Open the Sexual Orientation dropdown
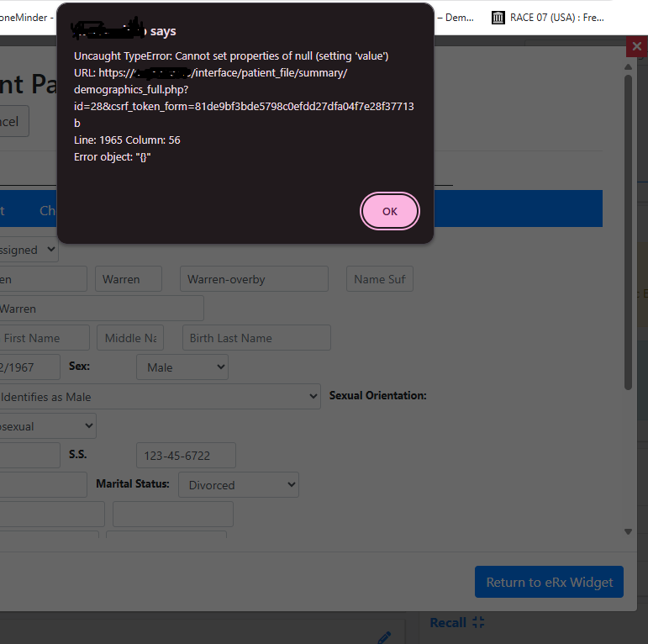 tap(46, 426)
